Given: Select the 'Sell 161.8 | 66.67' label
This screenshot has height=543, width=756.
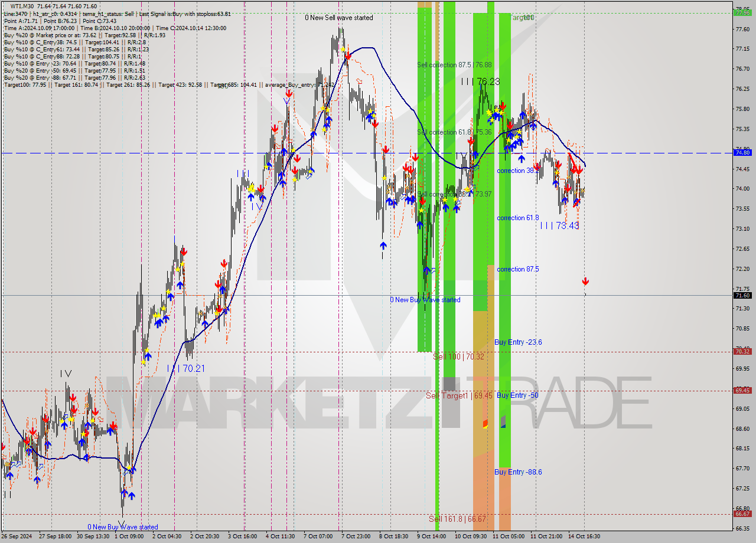Looking at the screenshot, I should pos(457,519).
